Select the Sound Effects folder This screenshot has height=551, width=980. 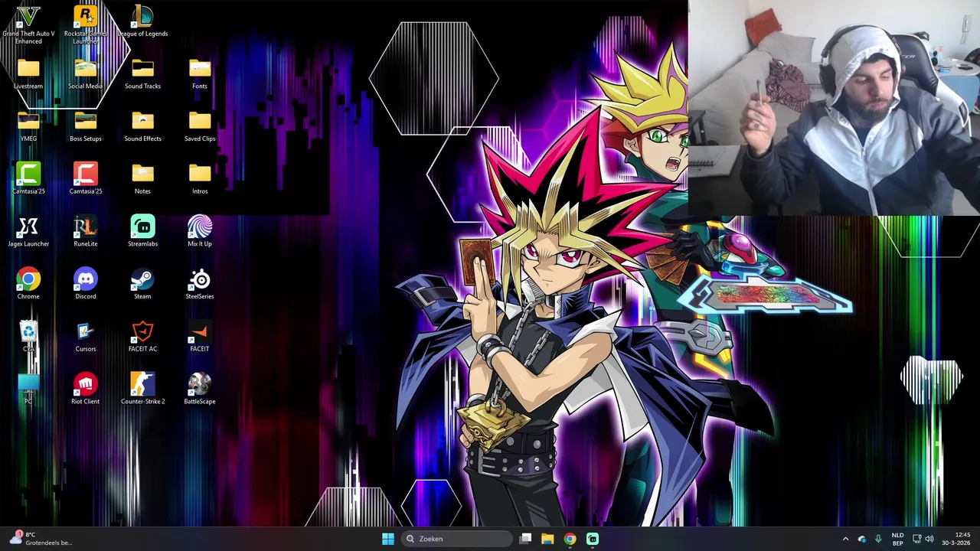[x=142, y=127]
